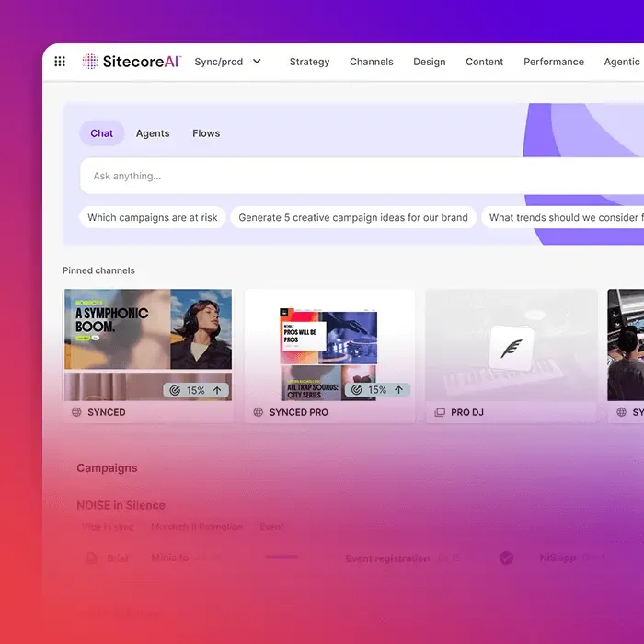Click the collection icon beside PRO DJ label

(x=440, y=412)
